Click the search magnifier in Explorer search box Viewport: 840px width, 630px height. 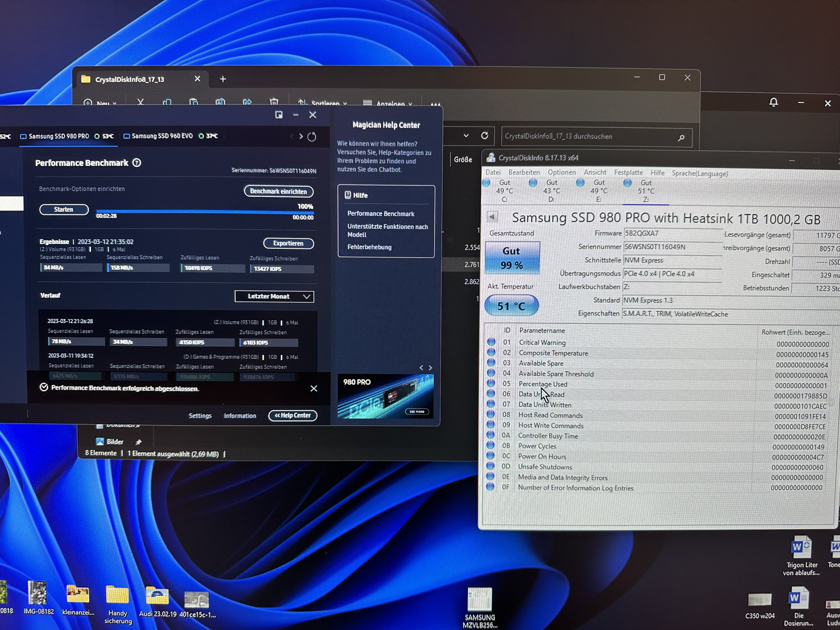click(x=681, y=137)
